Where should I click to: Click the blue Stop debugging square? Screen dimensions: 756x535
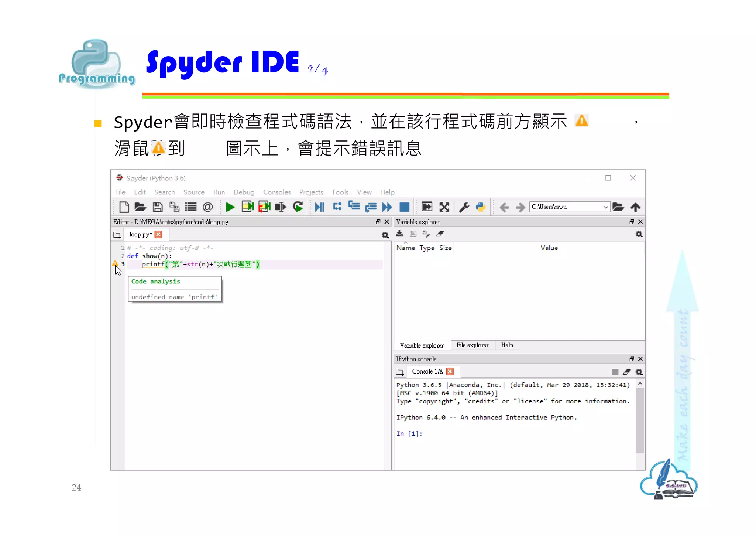405,207
